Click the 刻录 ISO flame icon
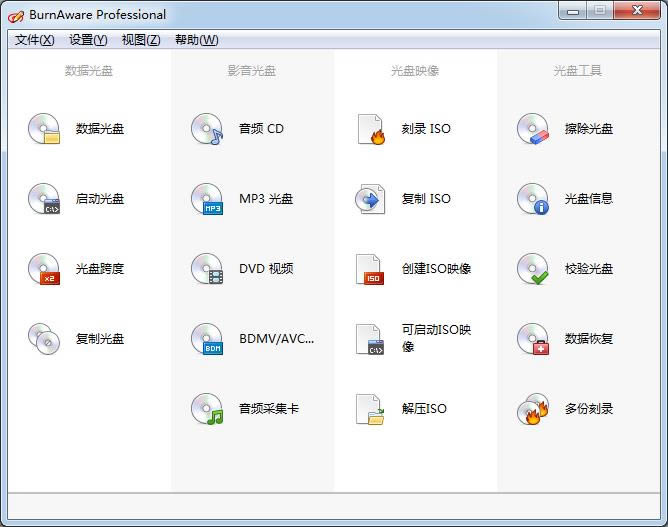This screenshot has width=668, height=527. point(370,129)
